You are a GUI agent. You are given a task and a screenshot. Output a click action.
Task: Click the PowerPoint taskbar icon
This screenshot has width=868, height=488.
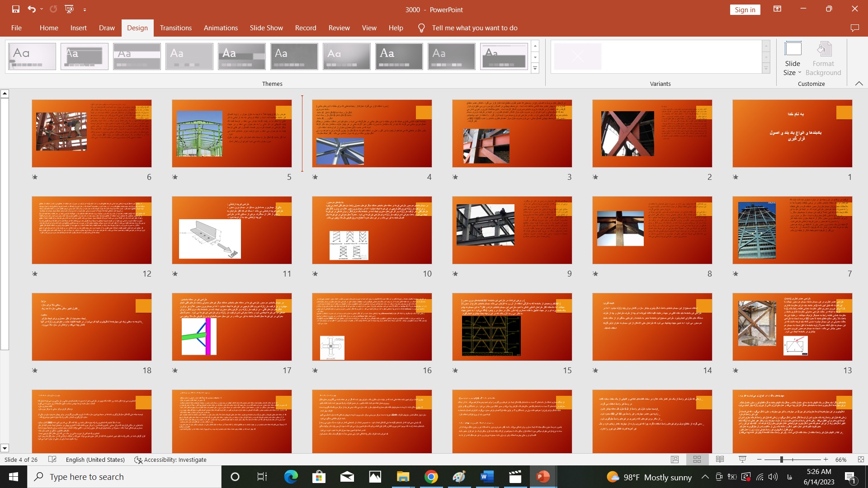tap(542, 477)
